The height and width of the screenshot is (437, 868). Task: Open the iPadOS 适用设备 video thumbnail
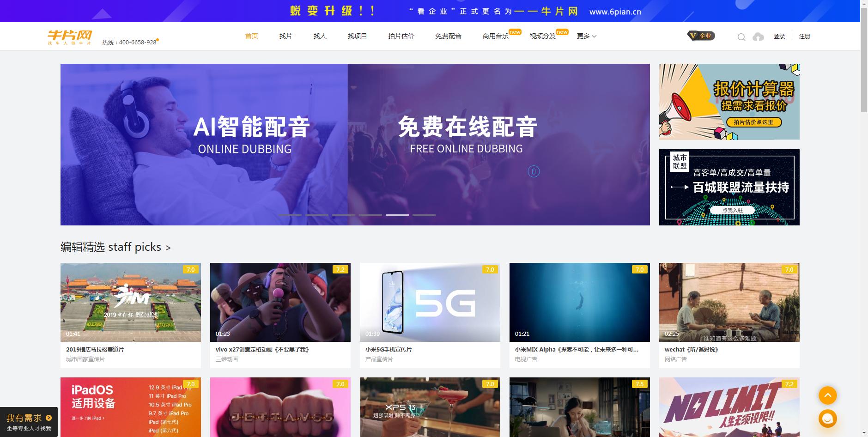pos(131,407)
